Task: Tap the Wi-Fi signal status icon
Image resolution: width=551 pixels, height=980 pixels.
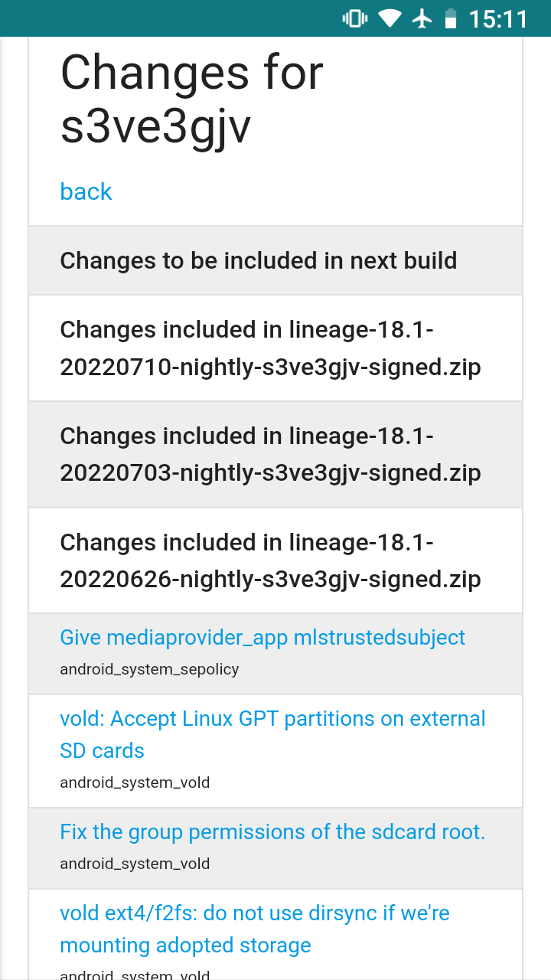Action: pyautogui.click(x=390, y=18)
